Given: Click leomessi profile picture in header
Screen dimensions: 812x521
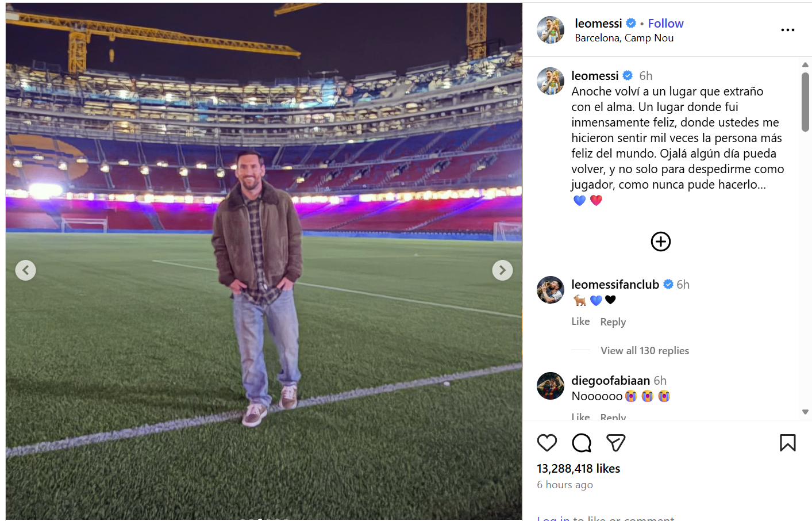Looking at the screenshot, I should [x=551, y=30].
